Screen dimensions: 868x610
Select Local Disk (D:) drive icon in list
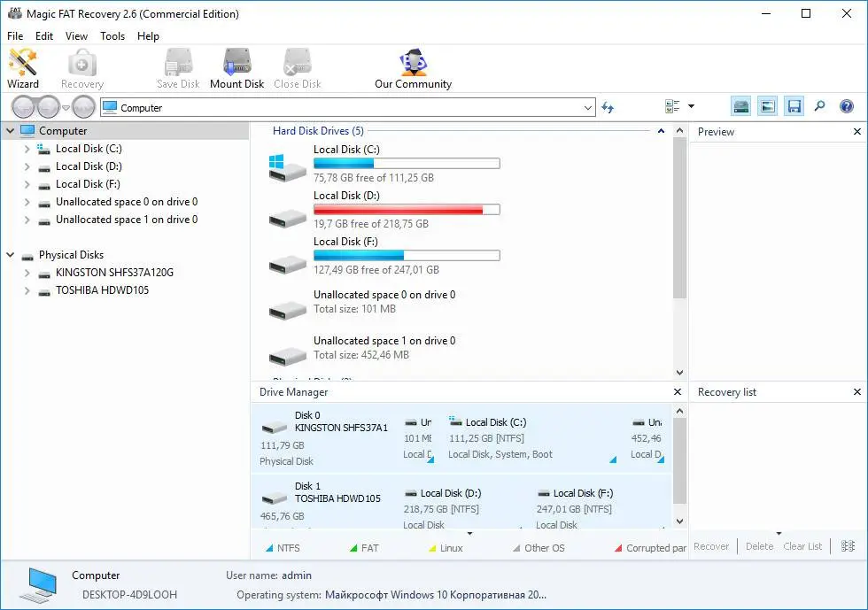click(x=287, y=219)
